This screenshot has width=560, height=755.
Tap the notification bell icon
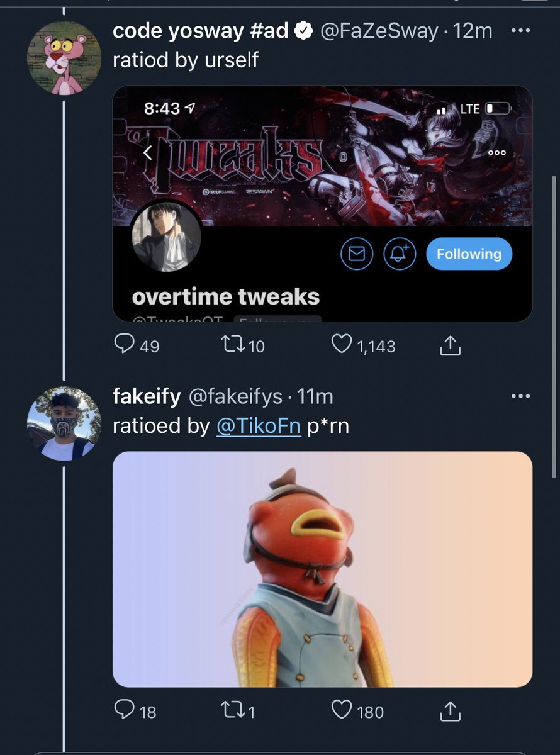pos(400,254)
